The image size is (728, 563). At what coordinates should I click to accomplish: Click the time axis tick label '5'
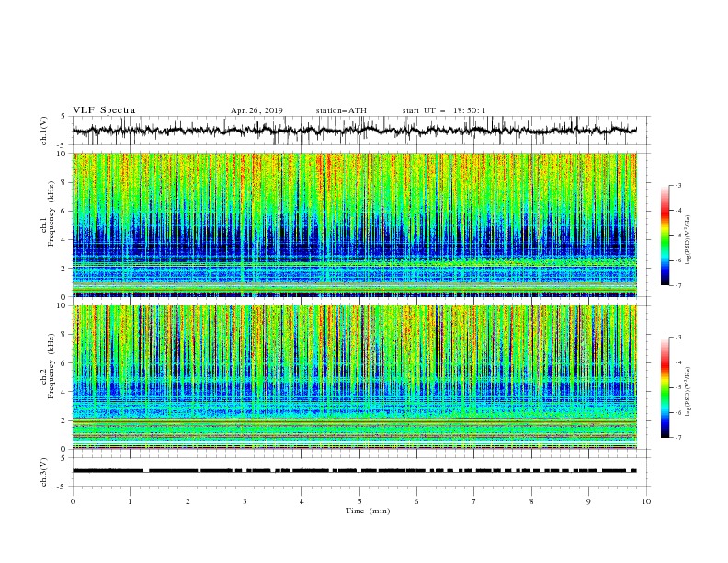359,501
